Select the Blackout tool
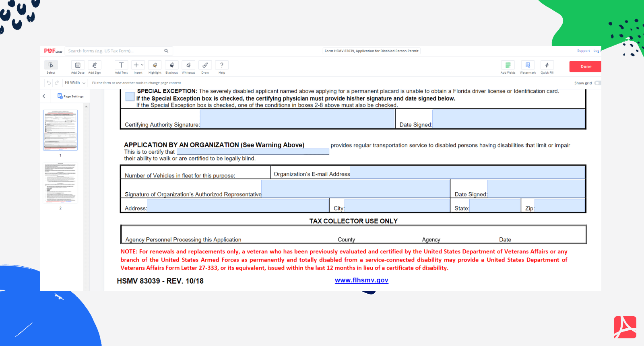 [x=171, y=66]
